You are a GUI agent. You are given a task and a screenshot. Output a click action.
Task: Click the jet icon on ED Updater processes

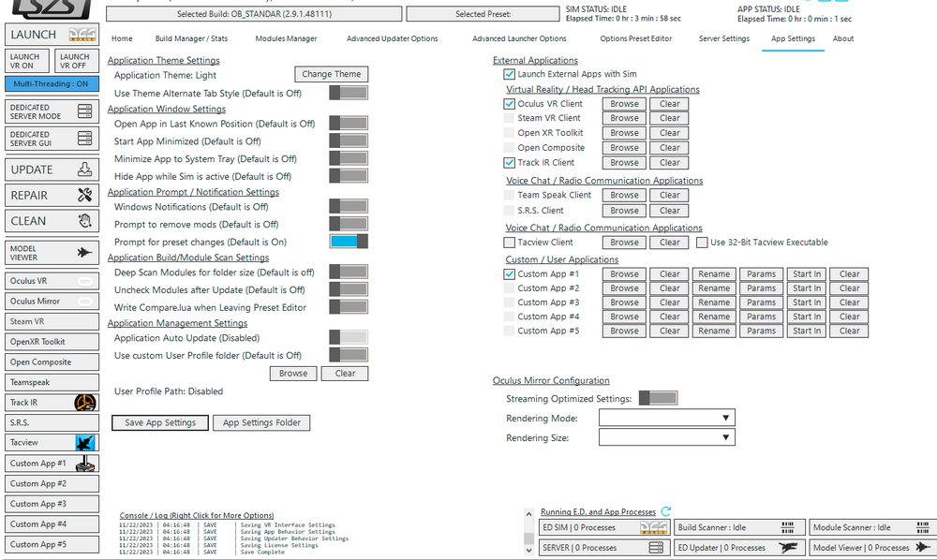click(x=788, y=548)
